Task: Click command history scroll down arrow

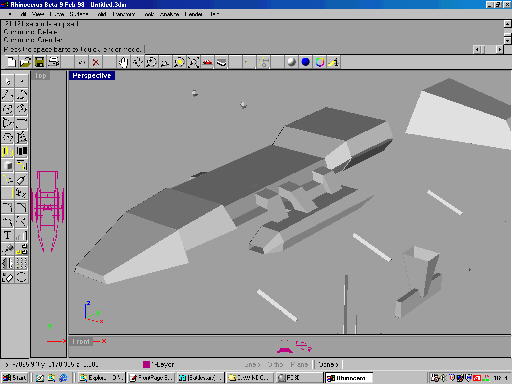Action: (x=507, y=40)
